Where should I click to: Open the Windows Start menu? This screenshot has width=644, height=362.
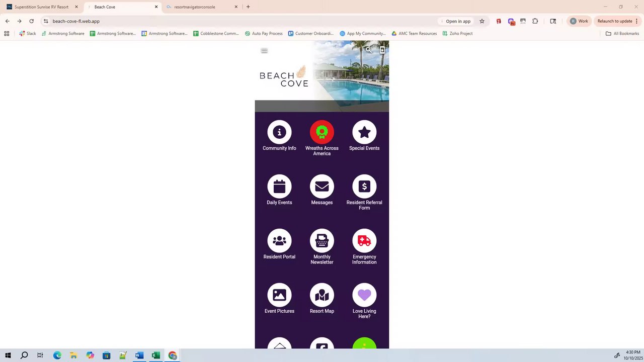pyautogui.click(x=8, y=355)
